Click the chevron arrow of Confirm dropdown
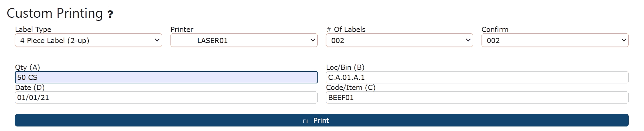This screenshot has height=131, width=644. point(623,40)
